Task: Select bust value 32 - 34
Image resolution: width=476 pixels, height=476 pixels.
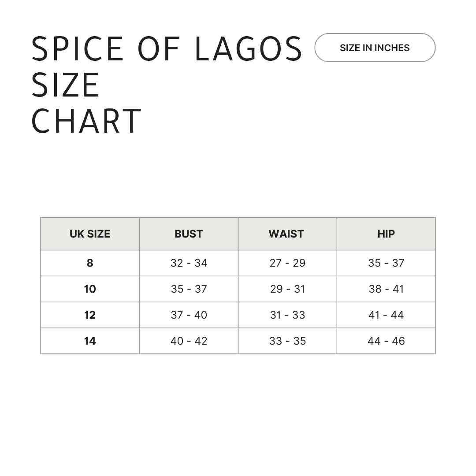Action: point(189,263)
